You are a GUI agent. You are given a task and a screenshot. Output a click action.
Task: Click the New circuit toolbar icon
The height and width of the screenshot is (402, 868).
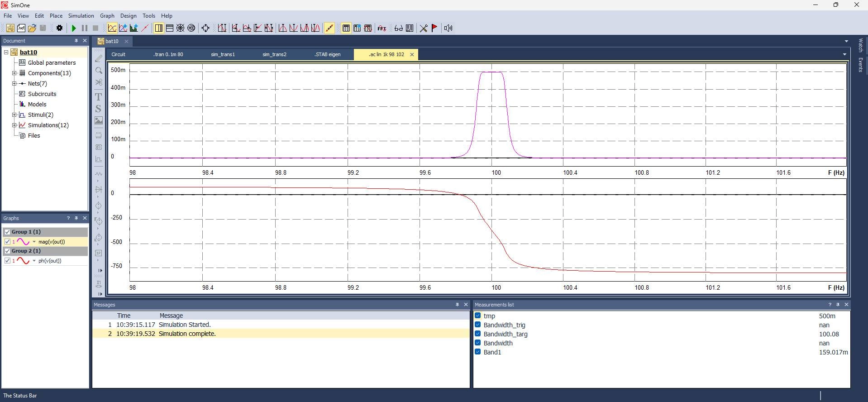click(x=10, y=28)
